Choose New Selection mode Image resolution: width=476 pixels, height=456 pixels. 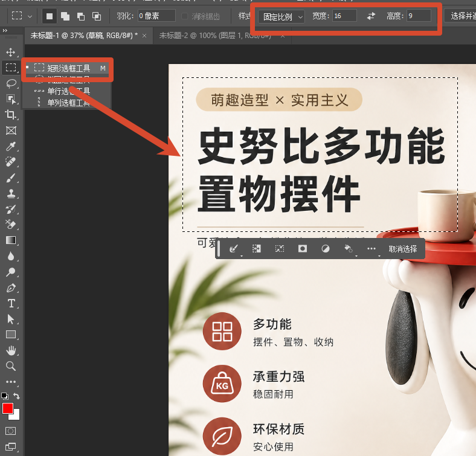[x=50, y=16]
